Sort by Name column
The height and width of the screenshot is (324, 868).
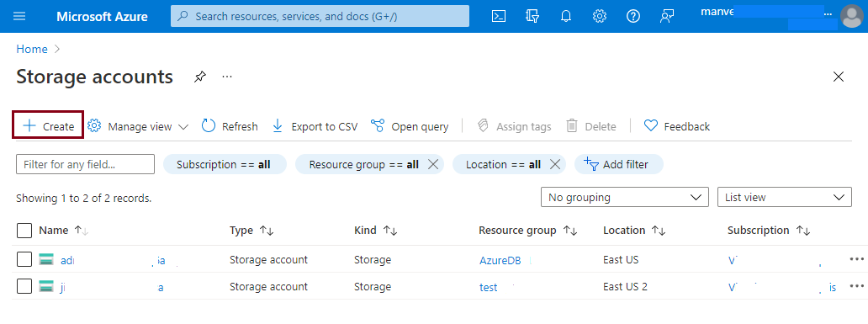pyautogui.click(x=64, y=231)
